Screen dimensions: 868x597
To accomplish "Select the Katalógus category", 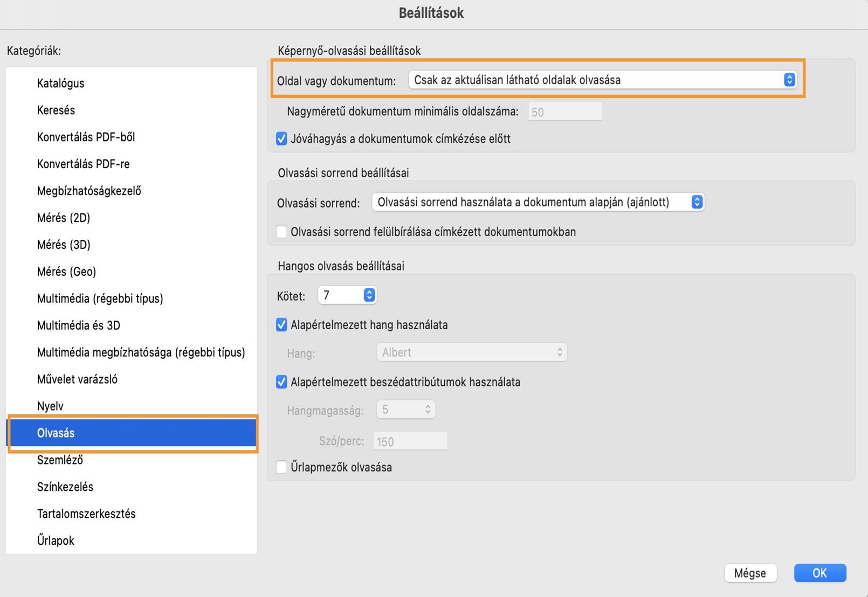I will [61, 84].
